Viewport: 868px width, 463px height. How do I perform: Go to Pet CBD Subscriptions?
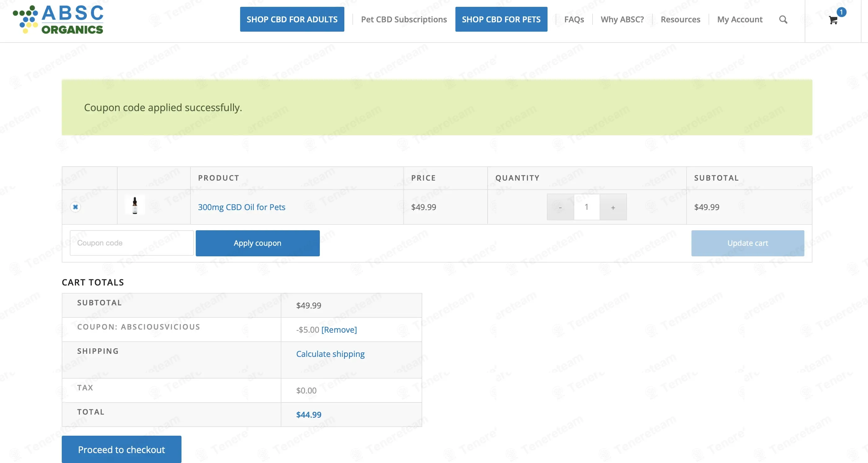click(x=404, y=19)
